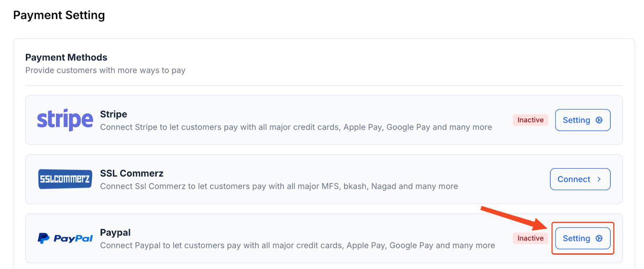Click the Inactive badge next to Paypal
The image size is (644, 269).
click(530, 238)
